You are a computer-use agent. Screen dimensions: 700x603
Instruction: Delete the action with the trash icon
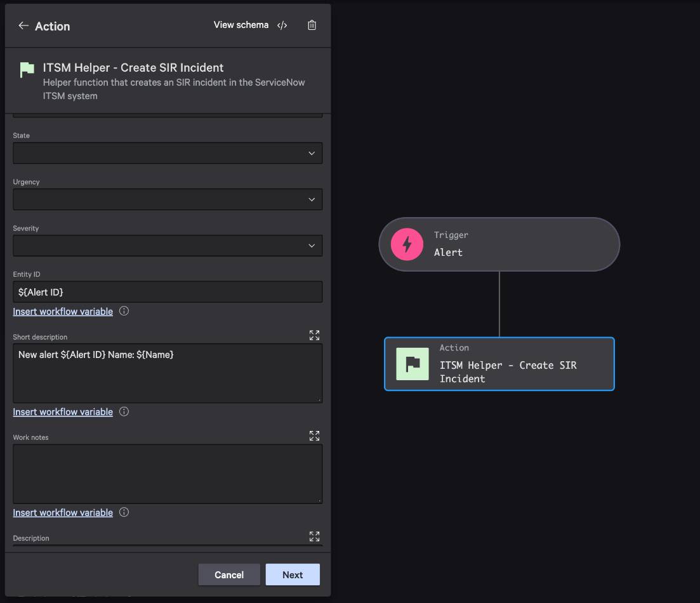312,25
